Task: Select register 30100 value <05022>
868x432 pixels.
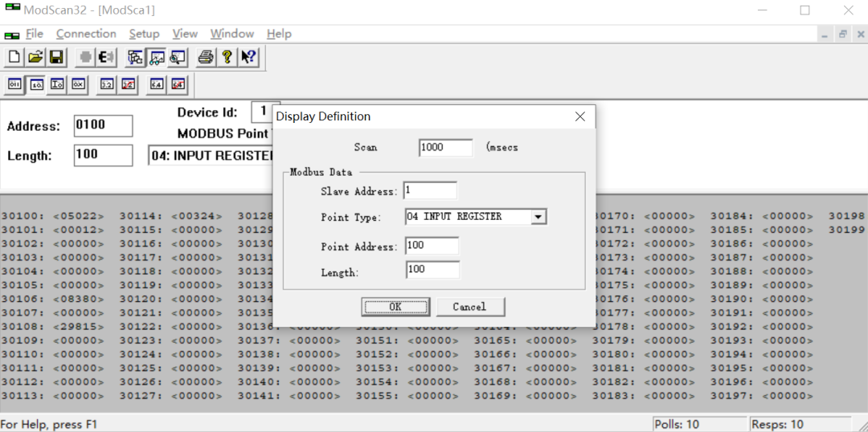Action: click(78, 216)
